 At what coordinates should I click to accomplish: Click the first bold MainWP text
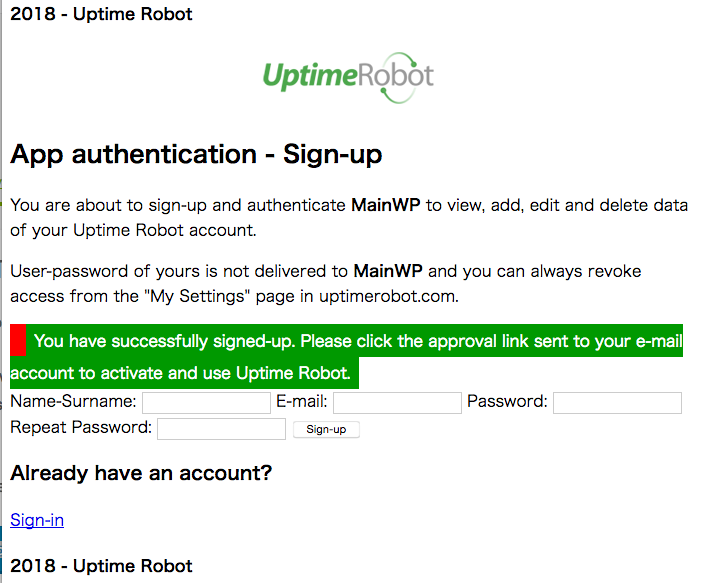click(x=385, y=205)
